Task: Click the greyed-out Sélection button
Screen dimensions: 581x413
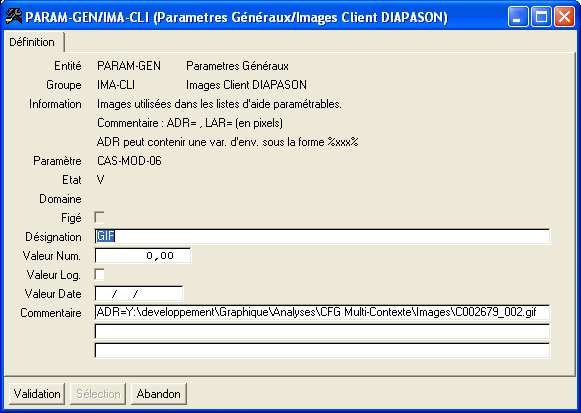Action: point(98,394)
